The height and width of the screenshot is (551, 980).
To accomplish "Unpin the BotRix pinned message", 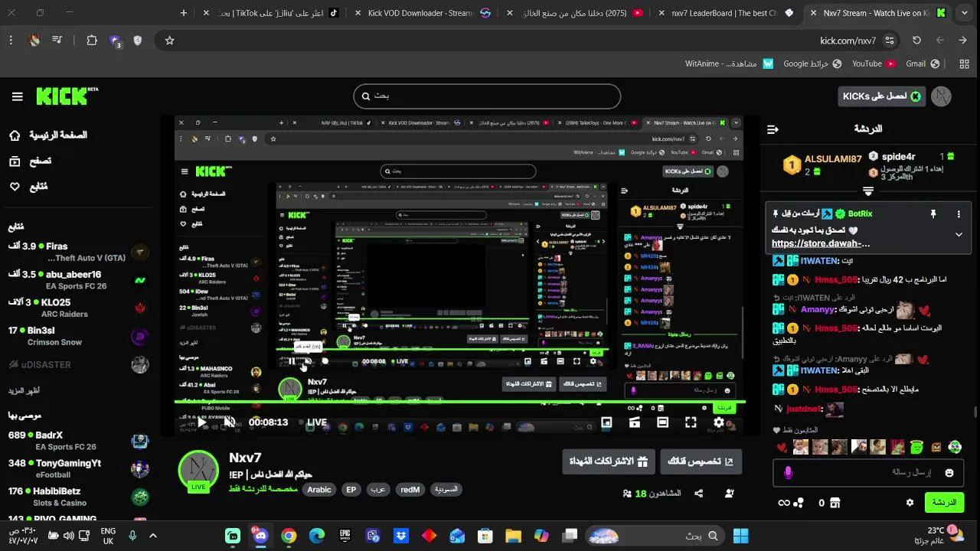I will (933, 214).
